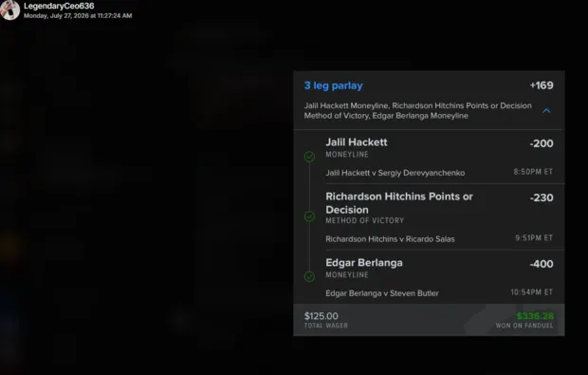Click the WON ON FANDUEL label

pos(524,326)
